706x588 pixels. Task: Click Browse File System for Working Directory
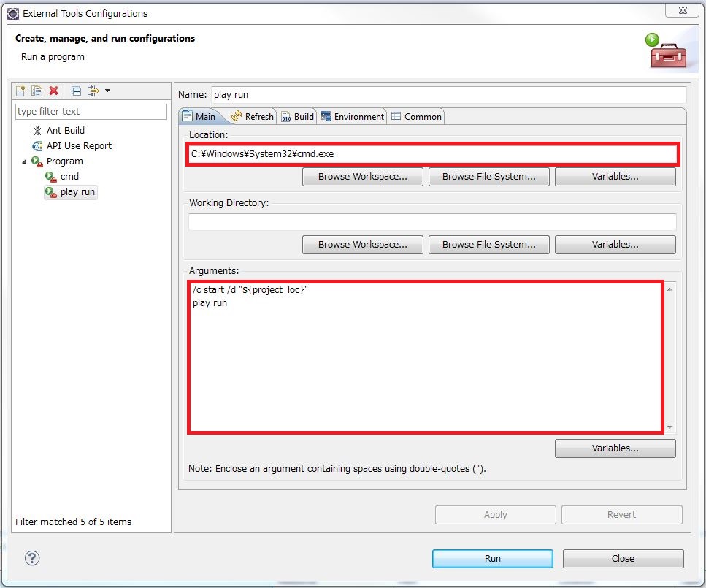[x=488, y=244]
